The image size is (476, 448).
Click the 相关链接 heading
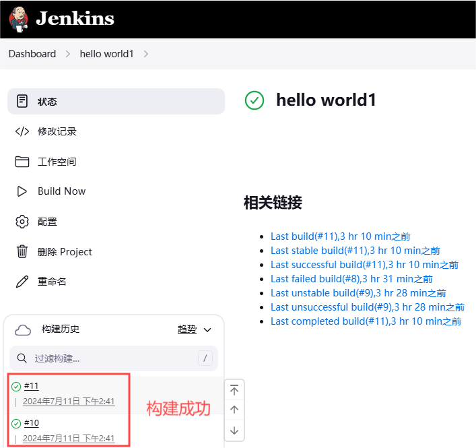(273, 203)
